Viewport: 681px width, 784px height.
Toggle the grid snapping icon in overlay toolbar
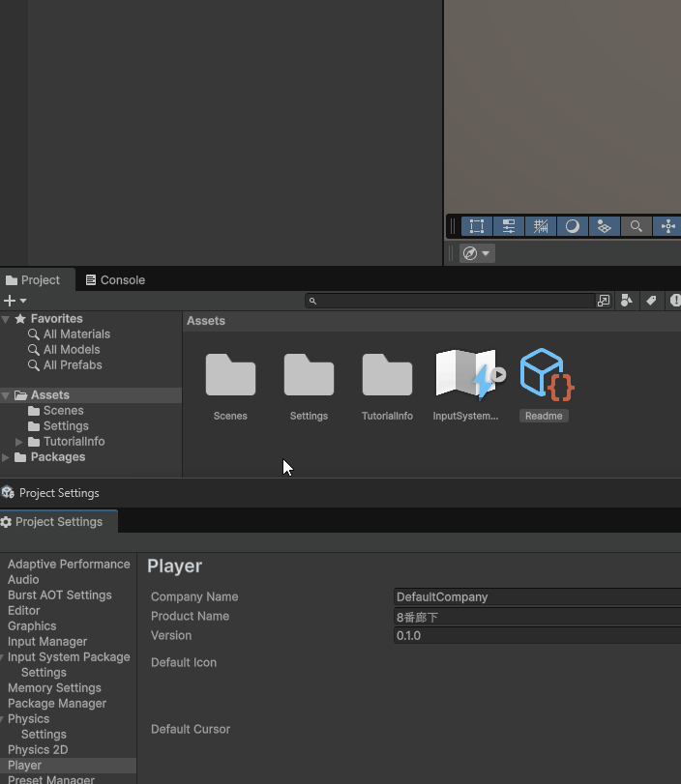pyautogui.click(x=541, y=226)
